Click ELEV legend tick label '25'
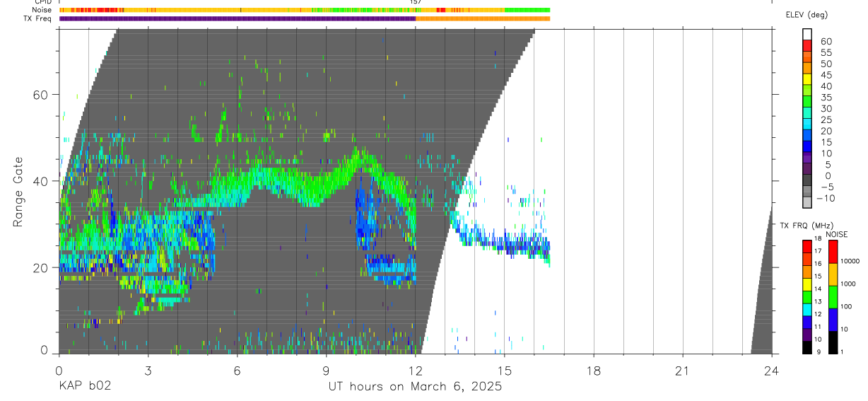The width and height of the screenshot is (868, 401). pos(826,120)
